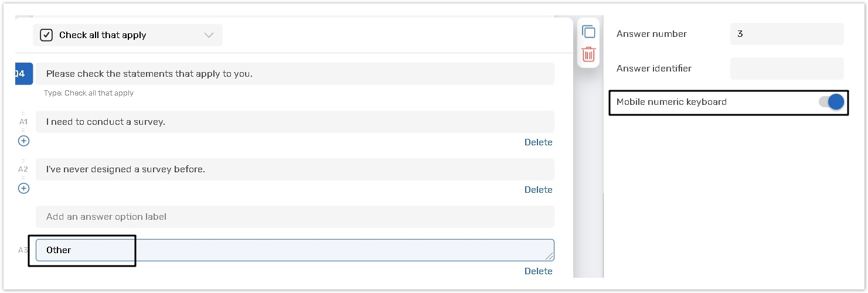Expand the Check all that apply chevron
Image resolution: width=868 pixels, height=293 pixels.
pos(209,35)
